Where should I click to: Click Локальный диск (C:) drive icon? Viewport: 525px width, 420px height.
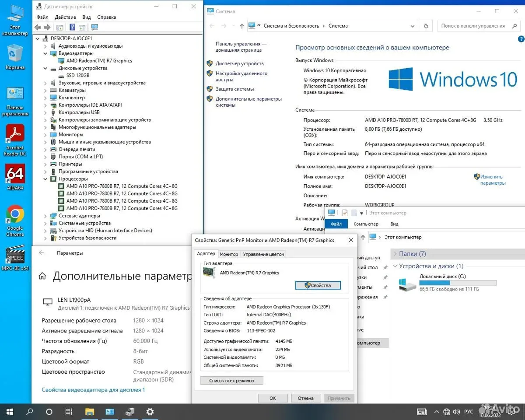pos(408,284)
